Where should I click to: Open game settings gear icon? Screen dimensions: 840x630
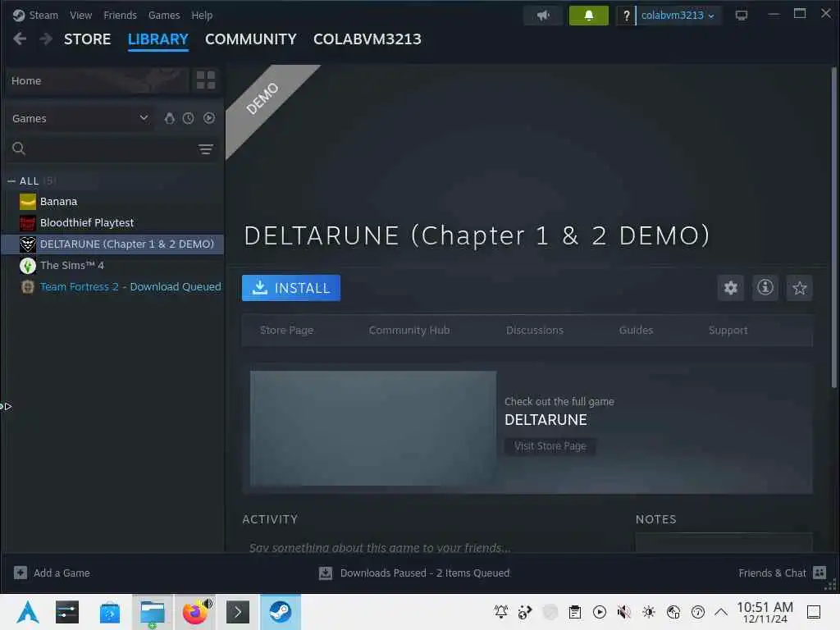click(731, 288)
